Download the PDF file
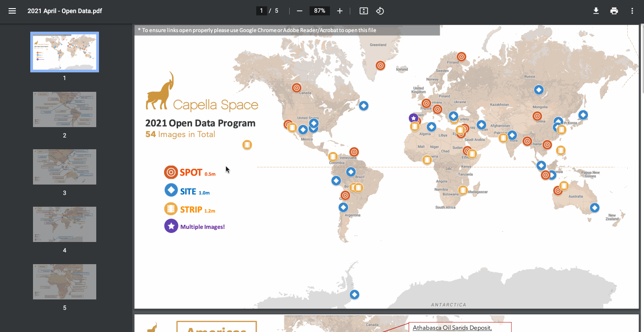Viewport: 644px width, 332px height. click(x=596, y=11)
